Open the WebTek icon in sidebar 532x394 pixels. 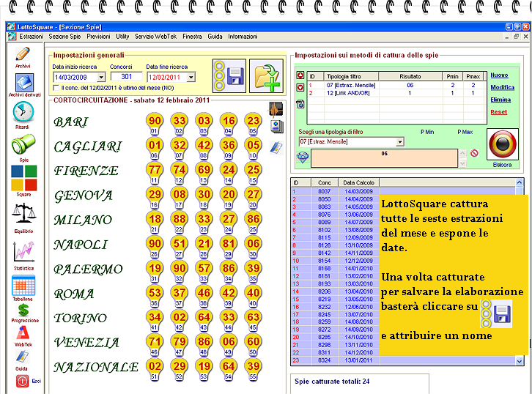tap(23, 333)
